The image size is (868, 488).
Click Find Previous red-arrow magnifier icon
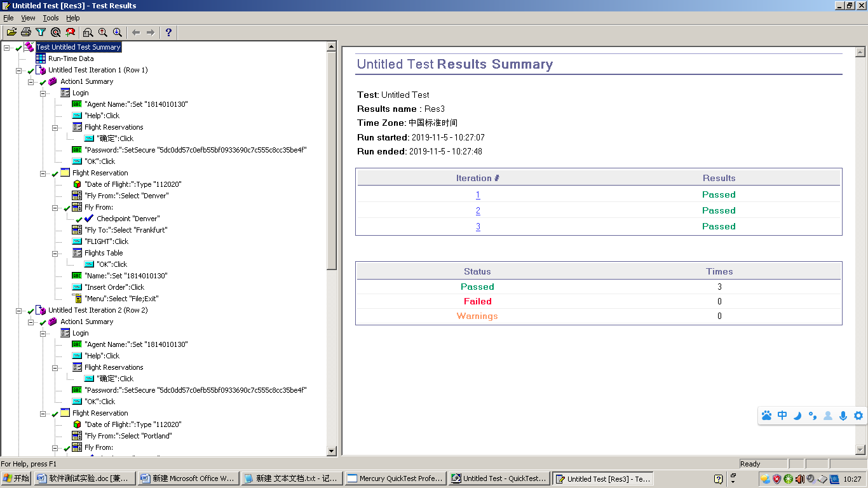coord(102,32)
